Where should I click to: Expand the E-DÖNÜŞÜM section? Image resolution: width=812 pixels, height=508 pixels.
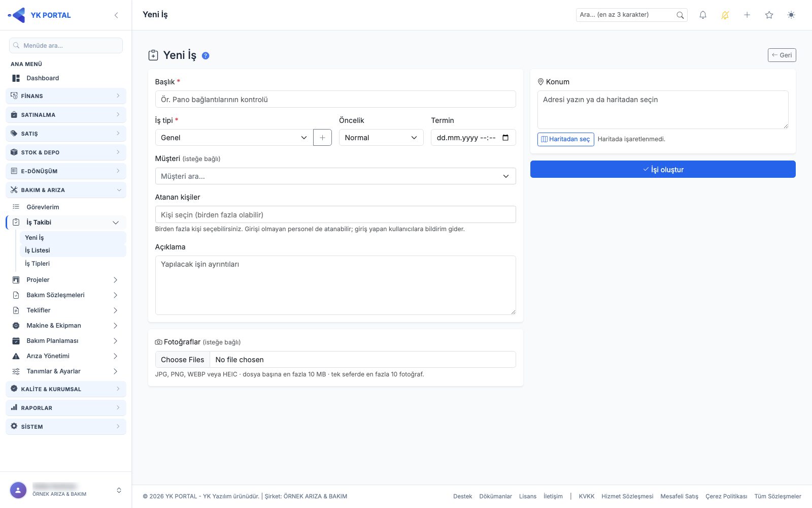coord(66,171)
